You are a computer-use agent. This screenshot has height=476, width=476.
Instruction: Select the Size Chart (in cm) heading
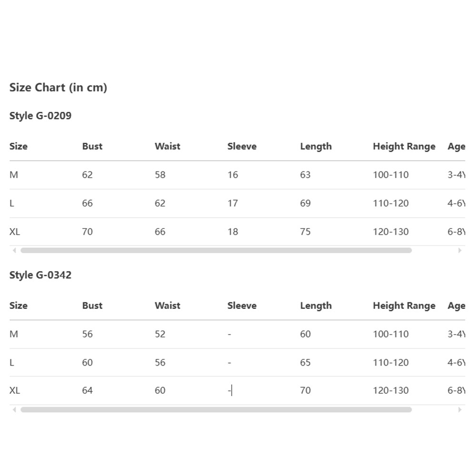click(x=58, y=88)
